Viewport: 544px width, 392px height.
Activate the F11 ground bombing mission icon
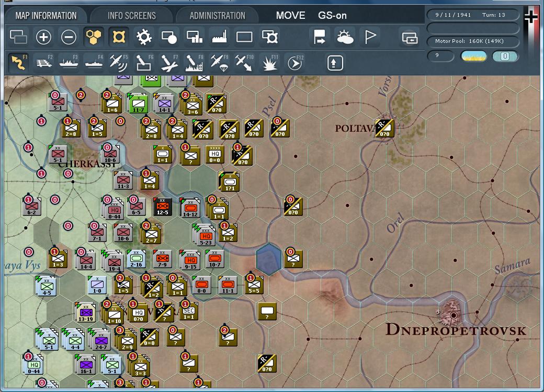coord(269,63)
